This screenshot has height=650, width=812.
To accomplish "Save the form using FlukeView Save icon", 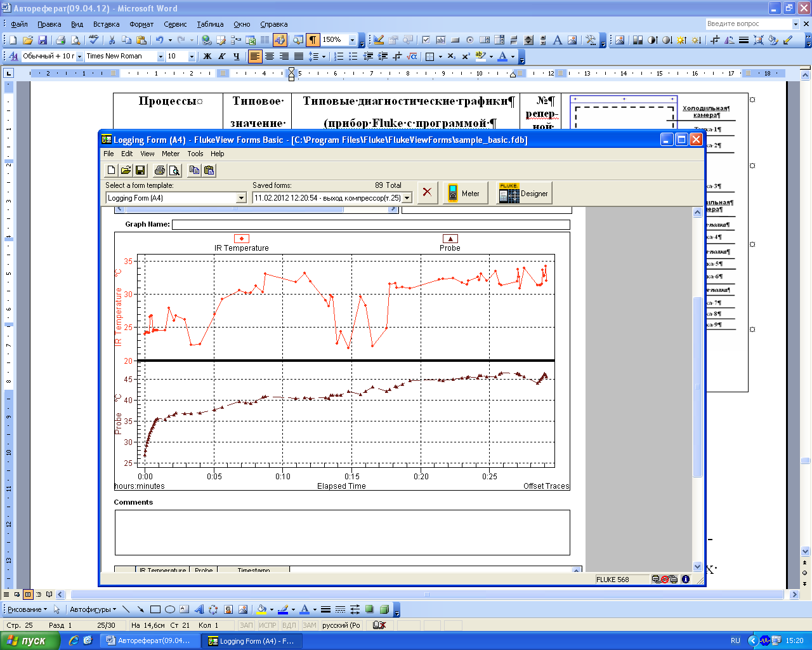I will [140, 170].
